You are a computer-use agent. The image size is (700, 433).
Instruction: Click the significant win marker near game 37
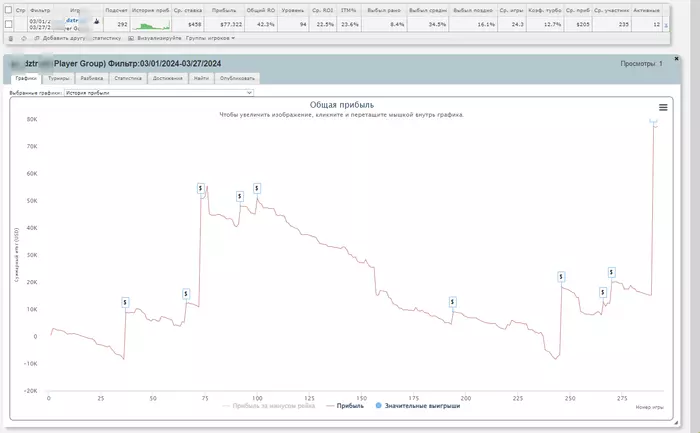(x=125, y=303)
